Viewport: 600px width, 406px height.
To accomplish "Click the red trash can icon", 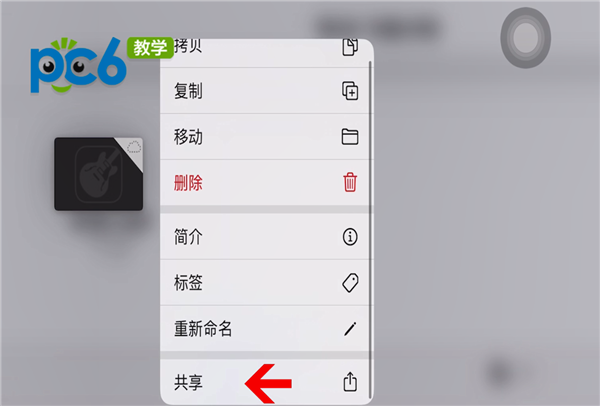I will point(350,182).
